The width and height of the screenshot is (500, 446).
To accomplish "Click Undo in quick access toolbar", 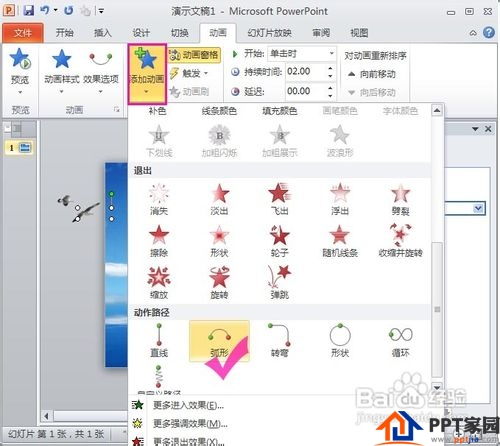I will 45,10.
